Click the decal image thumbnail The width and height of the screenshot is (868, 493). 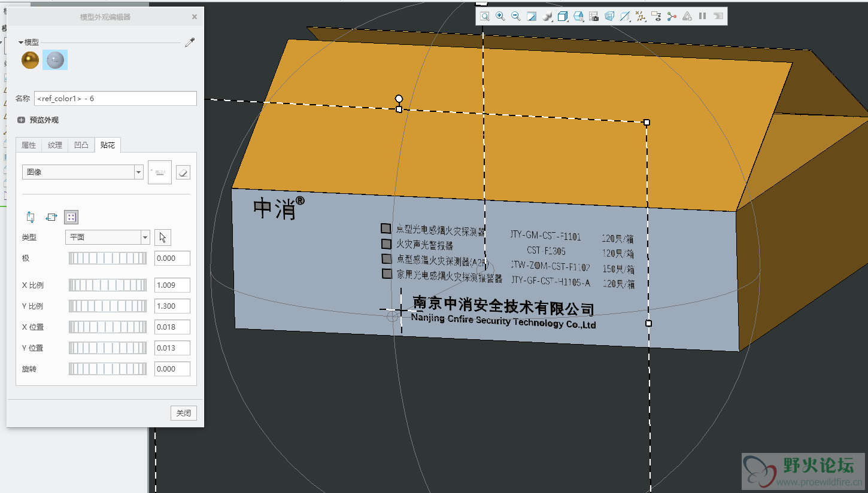click(160, 172)
